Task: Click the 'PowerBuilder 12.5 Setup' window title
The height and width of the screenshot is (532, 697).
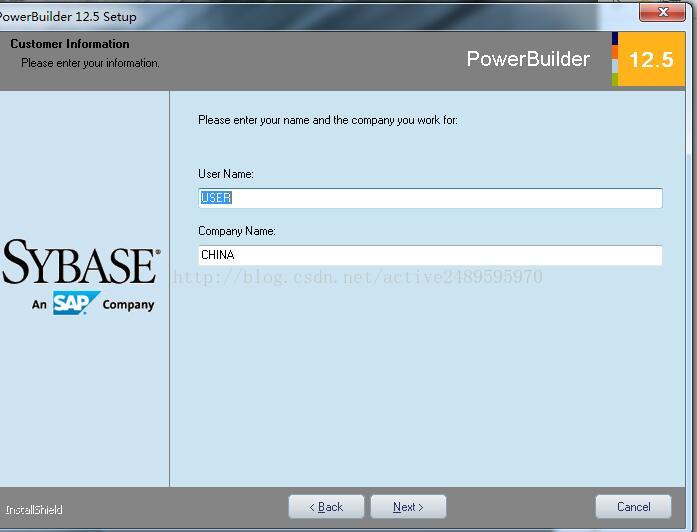Action: (x=68, y=17)
